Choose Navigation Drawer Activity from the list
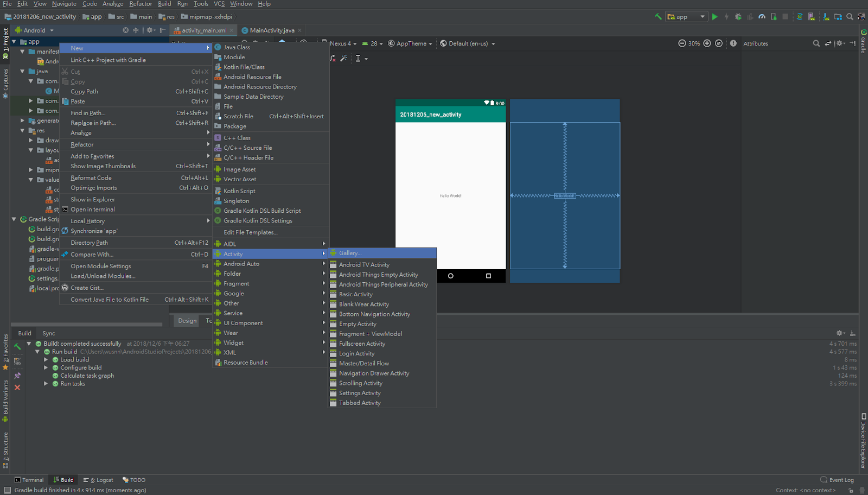 coord(374,373)
